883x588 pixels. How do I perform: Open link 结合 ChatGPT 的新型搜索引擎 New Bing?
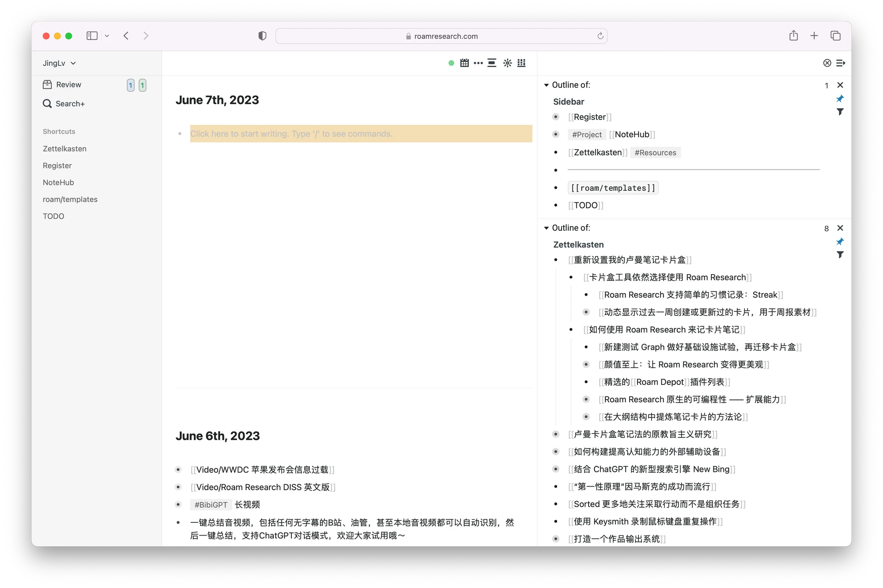pyautogui.click(x=651, y=469)
